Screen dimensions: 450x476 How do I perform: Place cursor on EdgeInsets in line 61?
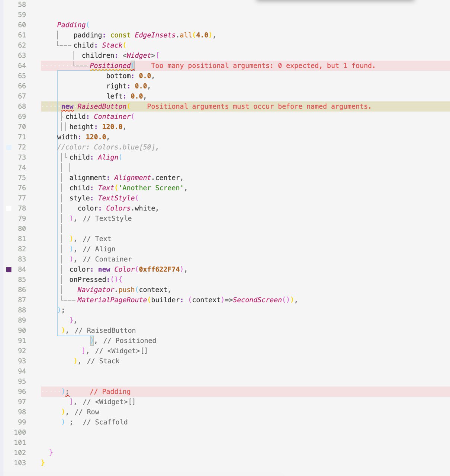click(155, 35)
